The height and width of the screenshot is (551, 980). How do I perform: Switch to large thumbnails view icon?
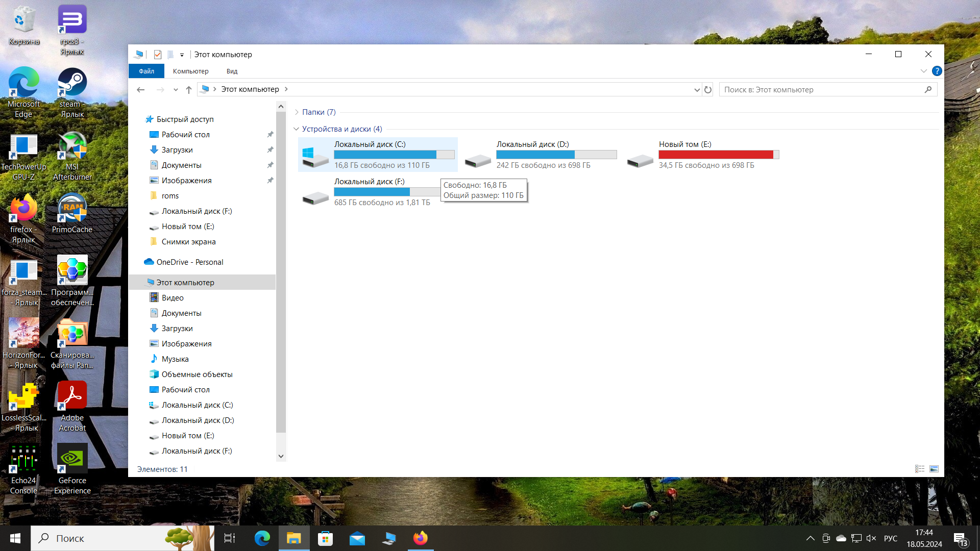click(934, 469)
